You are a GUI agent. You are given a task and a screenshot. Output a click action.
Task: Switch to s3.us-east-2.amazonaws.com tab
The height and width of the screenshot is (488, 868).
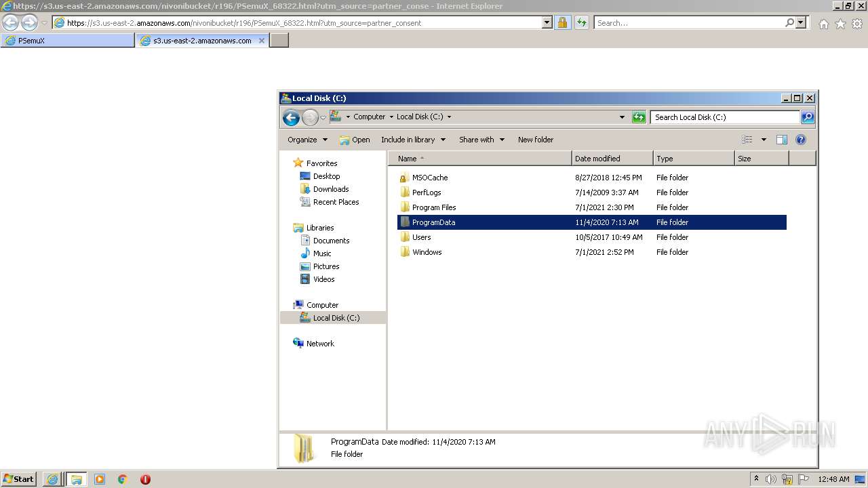tap(202, 41)
